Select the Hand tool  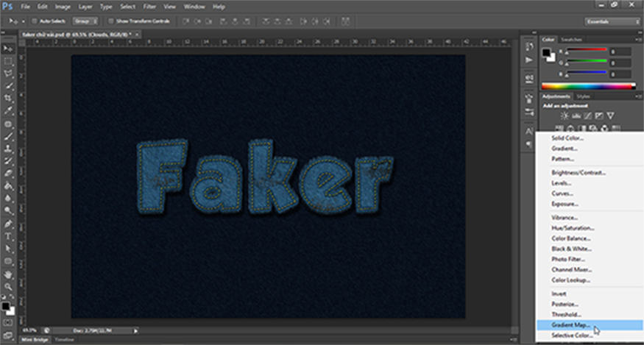tap(8, 274)
